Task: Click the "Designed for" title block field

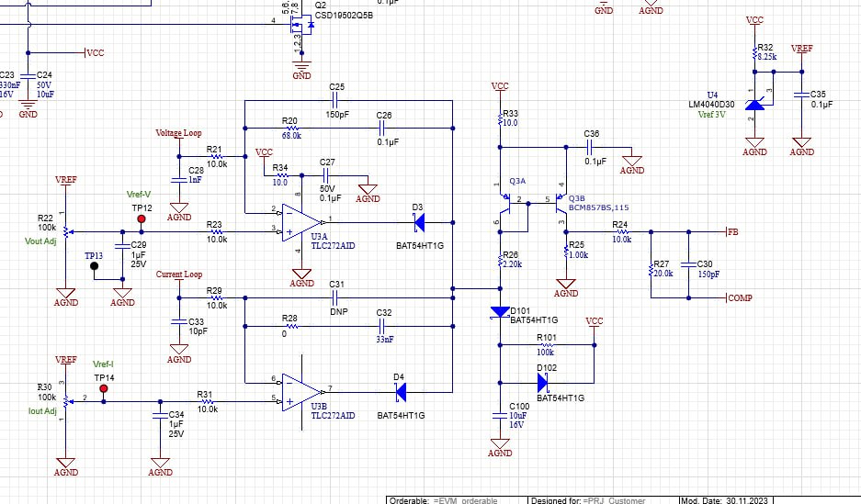Action: pyautogui.click(x=603, y=500)
